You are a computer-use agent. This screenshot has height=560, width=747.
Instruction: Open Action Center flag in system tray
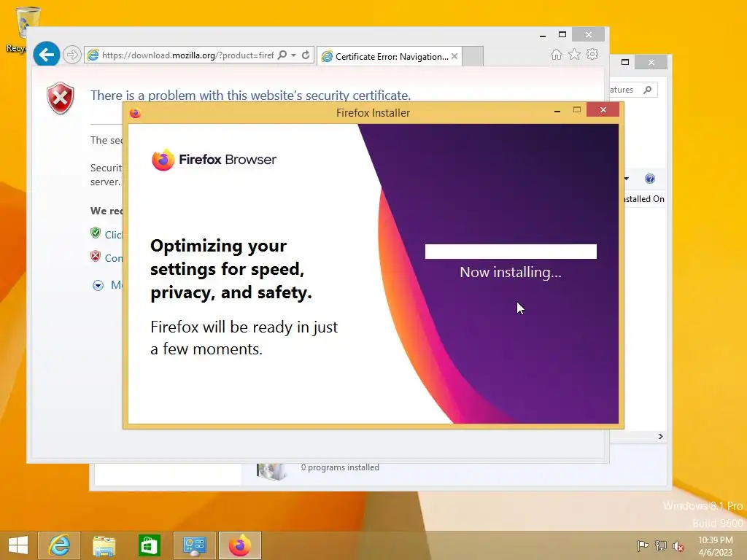tap(643, 545)
